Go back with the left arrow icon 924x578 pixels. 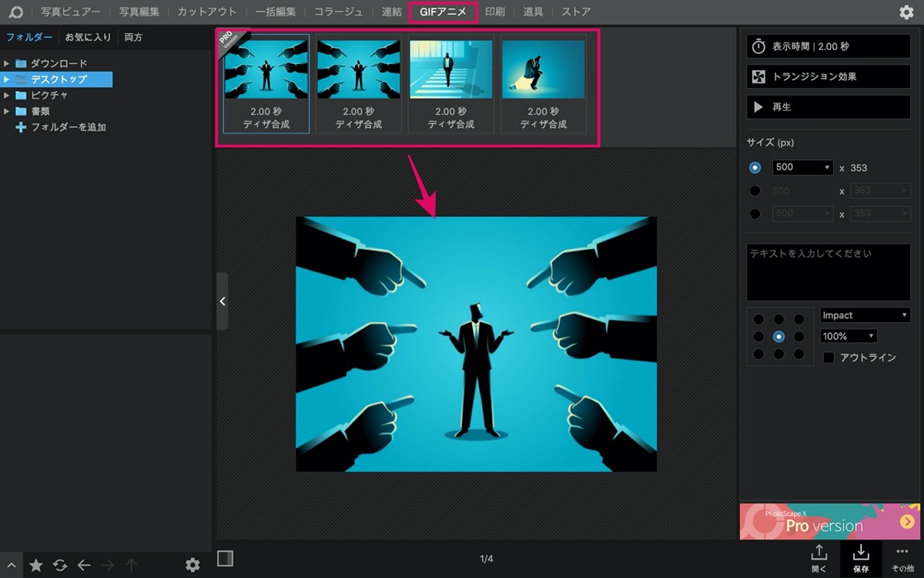click(x=84, y=565)
